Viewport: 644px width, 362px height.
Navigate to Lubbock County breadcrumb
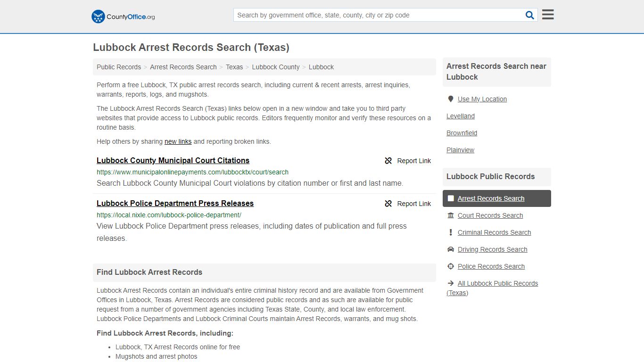[x=275, y=67]
